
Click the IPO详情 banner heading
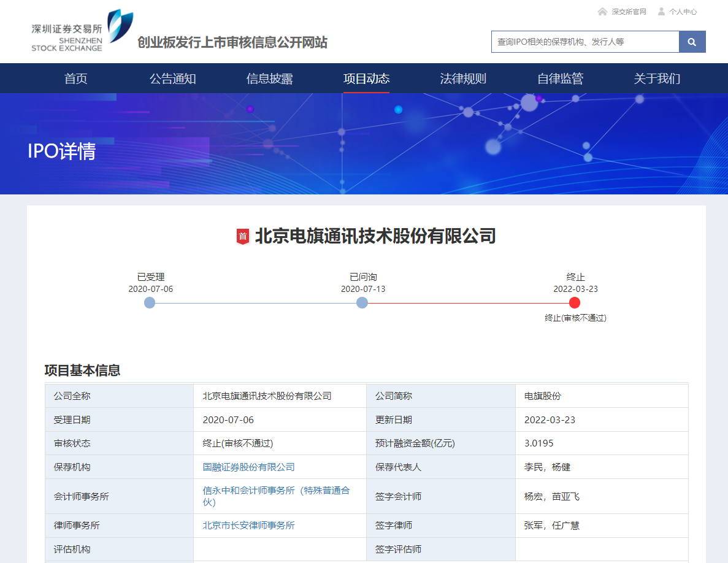click(x=62, y=151)
